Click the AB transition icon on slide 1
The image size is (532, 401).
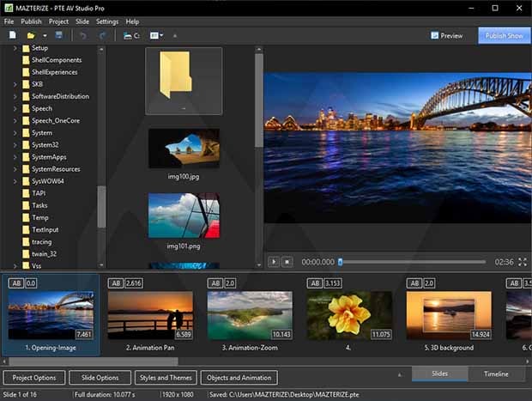[x=16, y=283]
